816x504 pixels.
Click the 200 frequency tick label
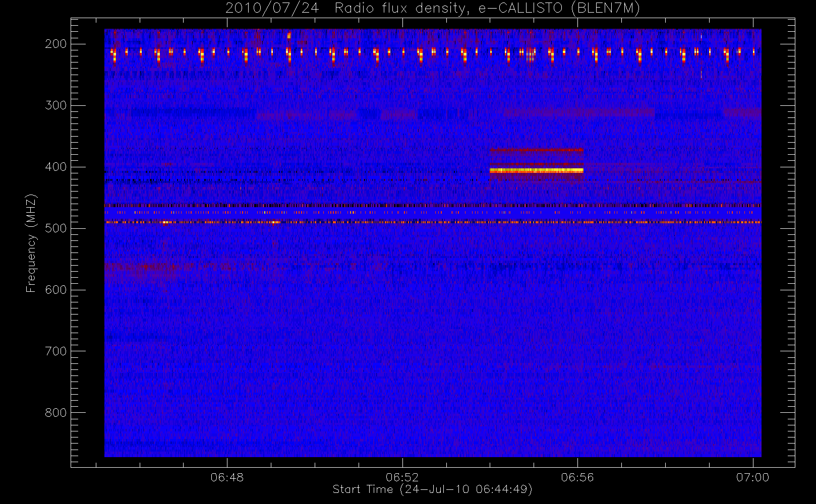click(x=56, y=44)
